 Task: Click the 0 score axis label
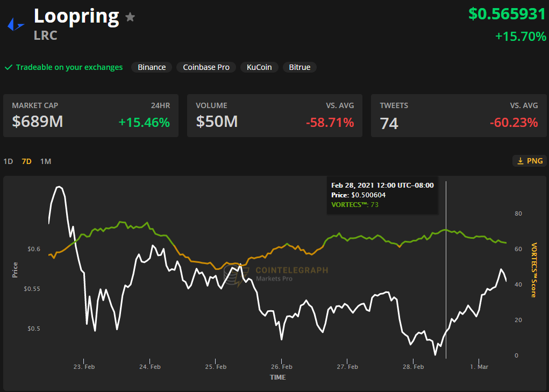[x=516, y=355]
